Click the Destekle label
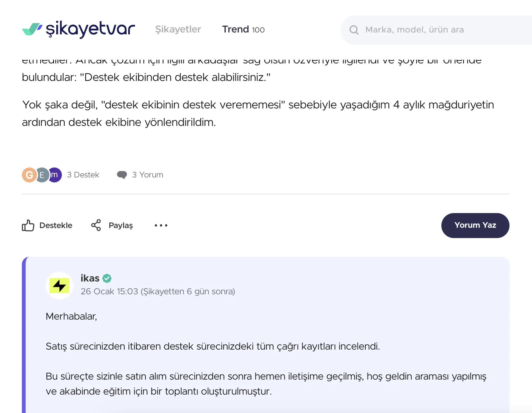The height and width of the screenshot is (413, 532). (56, 225)
